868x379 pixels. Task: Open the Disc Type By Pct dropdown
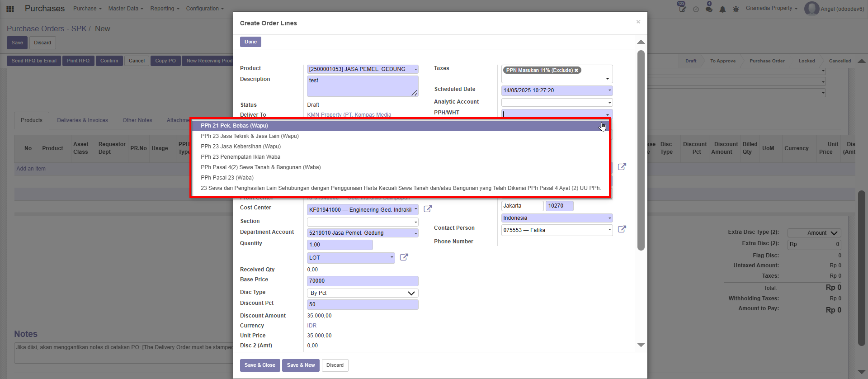tap(363, 293)
